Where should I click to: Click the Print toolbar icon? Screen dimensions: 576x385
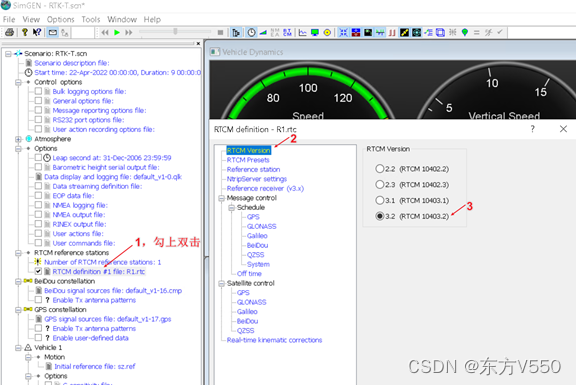pos(10,32)
